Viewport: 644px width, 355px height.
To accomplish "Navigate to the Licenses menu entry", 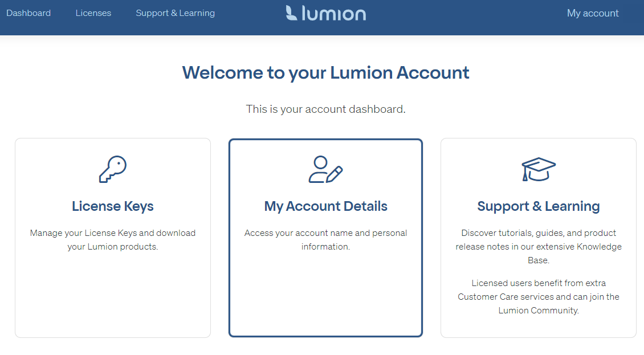I will coord(93,13).
